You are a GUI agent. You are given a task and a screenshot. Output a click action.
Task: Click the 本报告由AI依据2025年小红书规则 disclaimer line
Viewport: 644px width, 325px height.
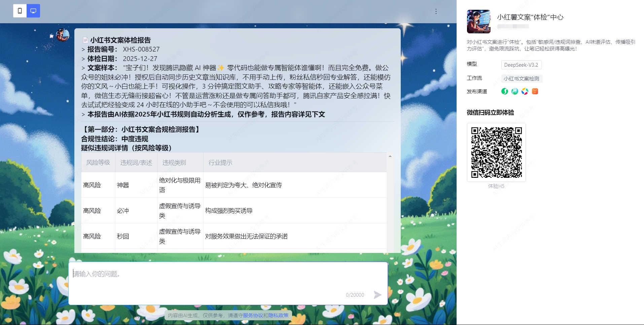206,115
